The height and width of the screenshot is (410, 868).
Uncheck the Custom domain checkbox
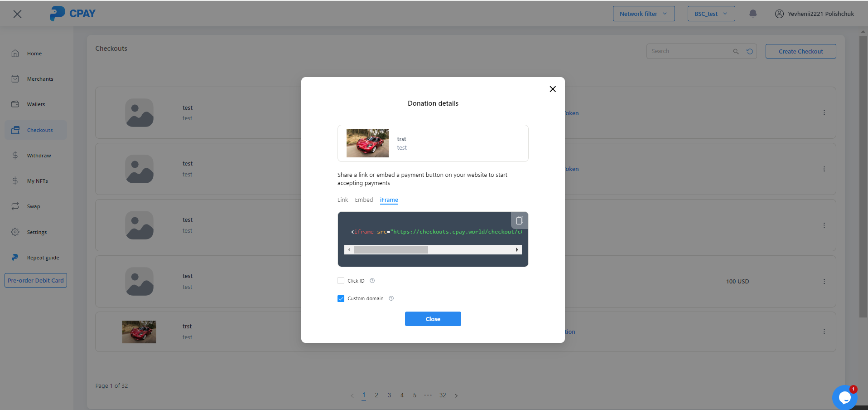[x=341, y=298]
